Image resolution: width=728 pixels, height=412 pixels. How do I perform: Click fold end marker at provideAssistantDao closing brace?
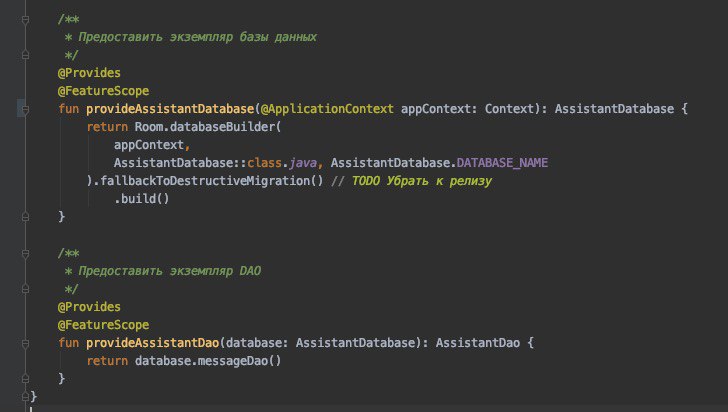(x=26, y=379)
